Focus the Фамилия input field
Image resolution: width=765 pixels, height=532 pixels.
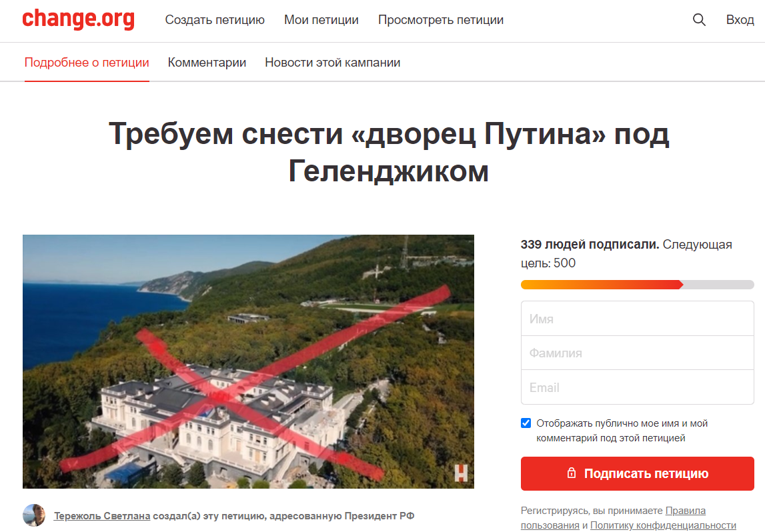637,353
